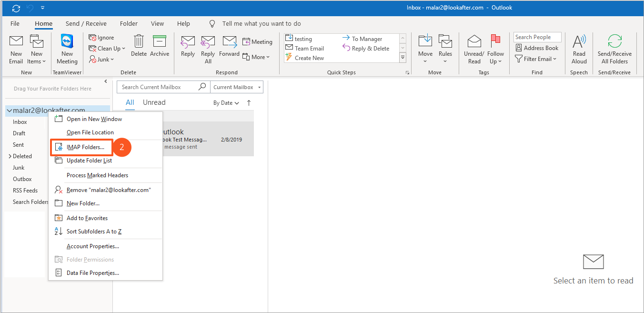Show Unread messages filter

point(154,102)
